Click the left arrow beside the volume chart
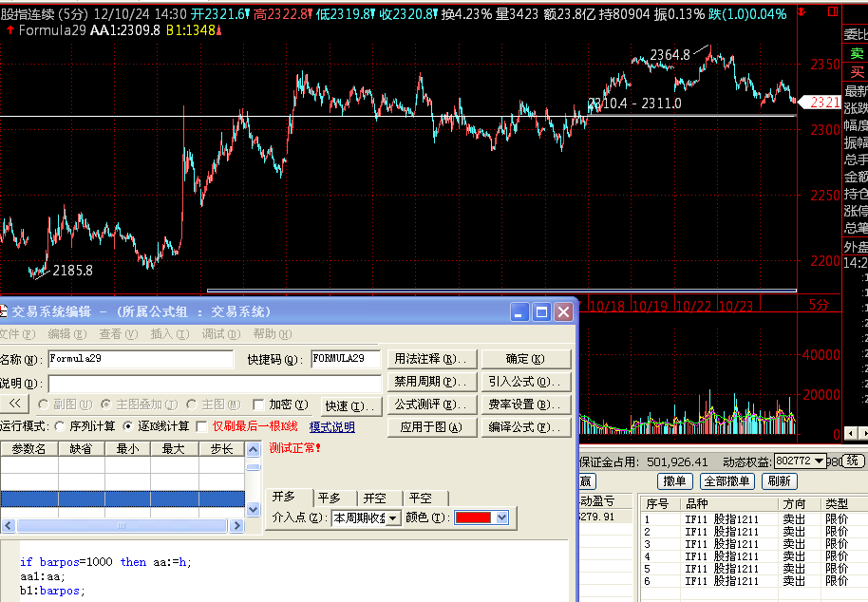Image resolution: width=868 pixels, height=602 pixels. [852, 433]
